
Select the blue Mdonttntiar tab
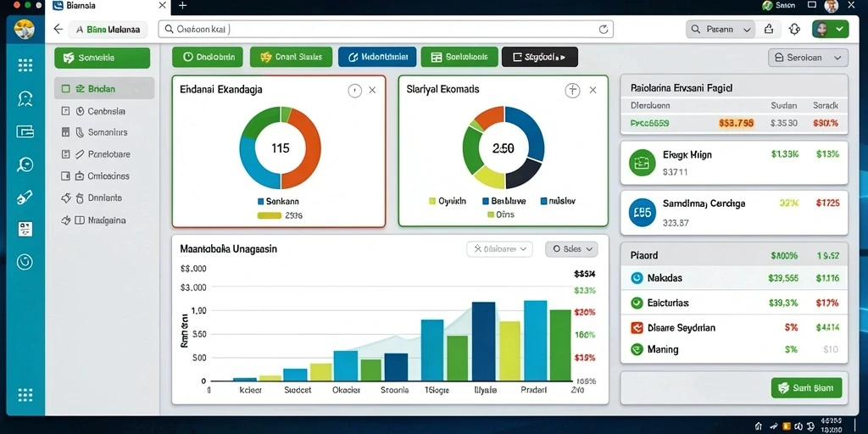[377, 57]
